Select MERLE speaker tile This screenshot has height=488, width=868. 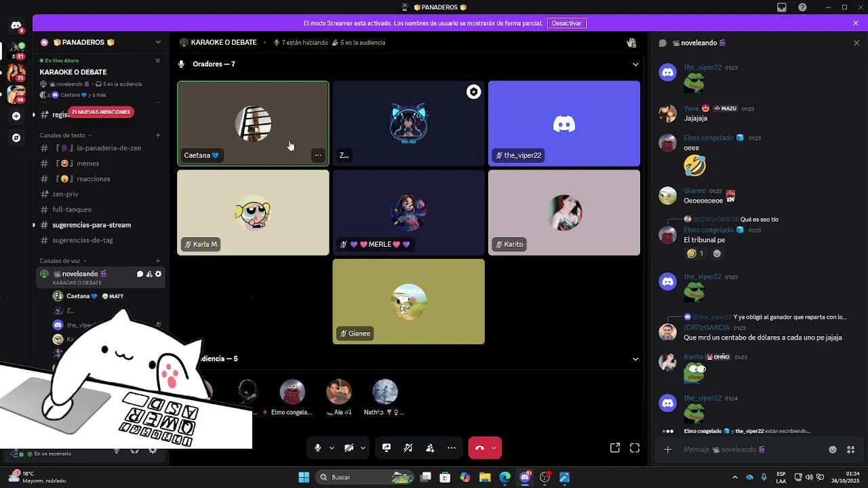(x=408, y=213)
